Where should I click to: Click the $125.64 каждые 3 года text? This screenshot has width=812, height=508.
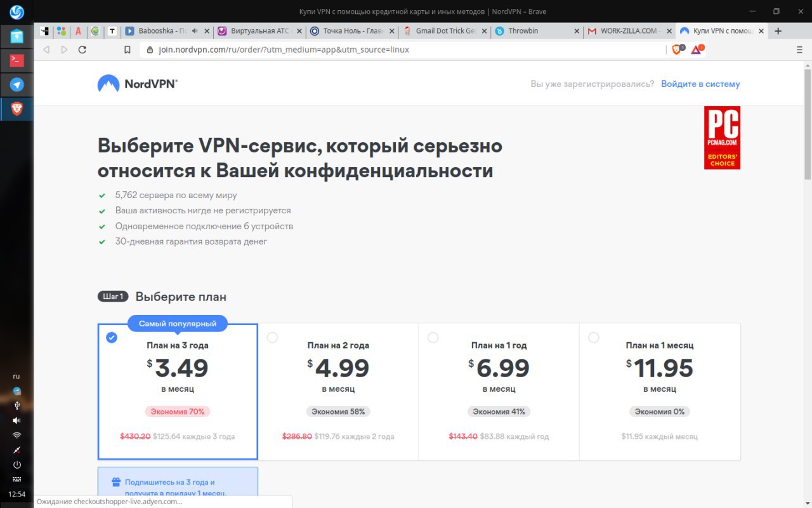(194, 436)
